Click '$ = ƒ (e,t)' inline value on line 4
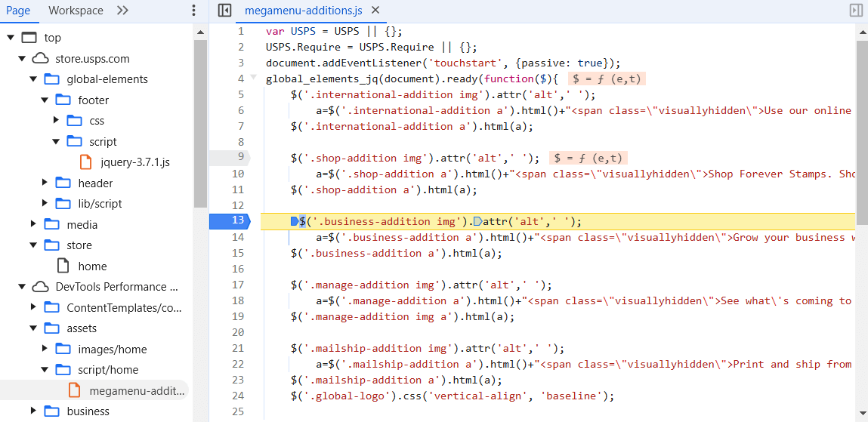The width and height of the screenshot is (868, 422). (x=607, y=79)
